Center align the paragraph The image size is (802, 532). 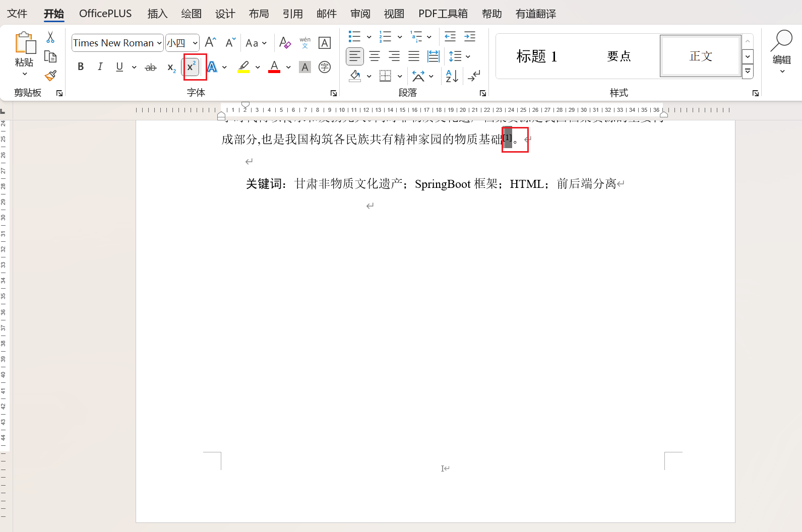[375, 56]
